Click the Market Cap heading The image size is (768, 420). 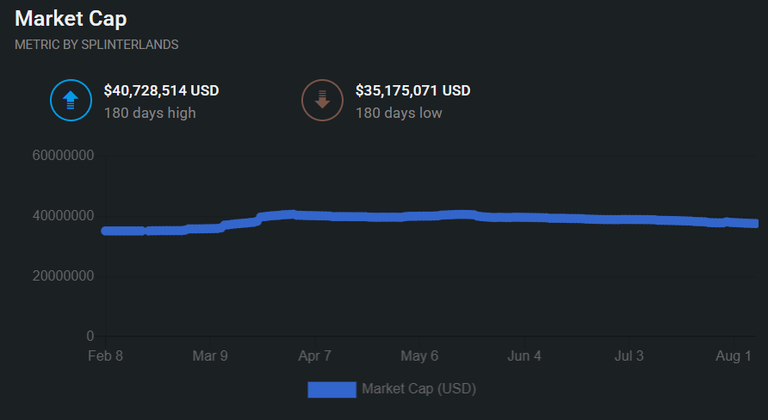pos(71,19)
